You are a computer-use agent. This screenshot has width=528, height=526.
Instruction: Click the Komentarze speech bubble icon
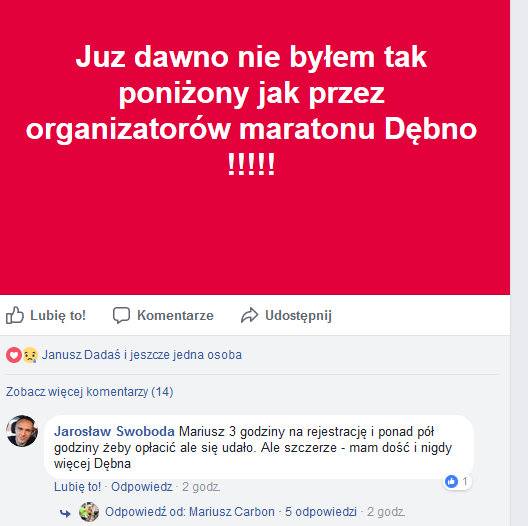pyautogui.click(x=121, y=315)
